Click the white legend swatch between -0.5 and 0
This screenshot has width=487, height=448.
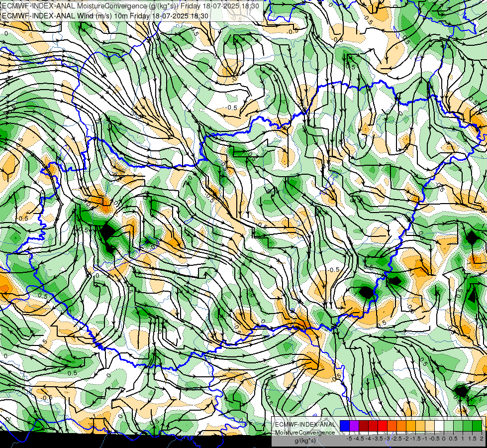pyautogui.click(x=439, y=426)
